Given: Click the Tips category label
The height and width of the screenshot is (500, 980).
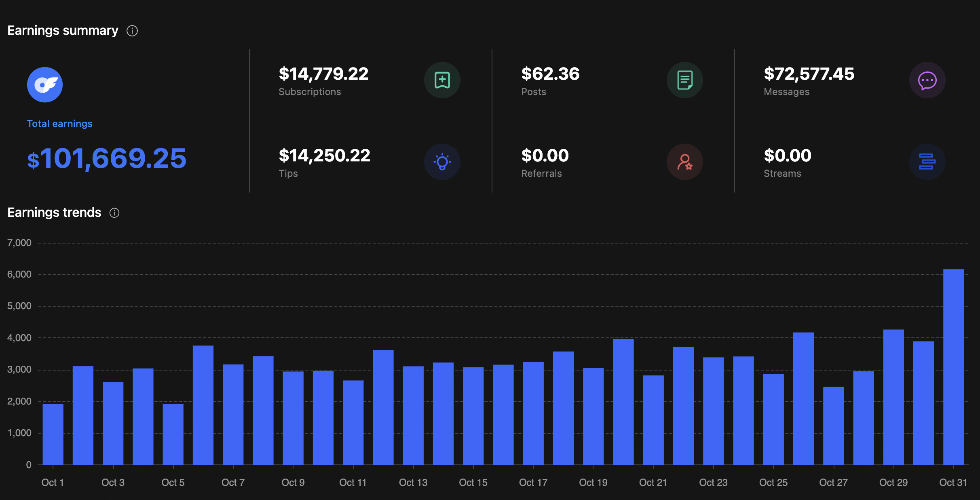Looking at the screenshot, I should (288, 173).
